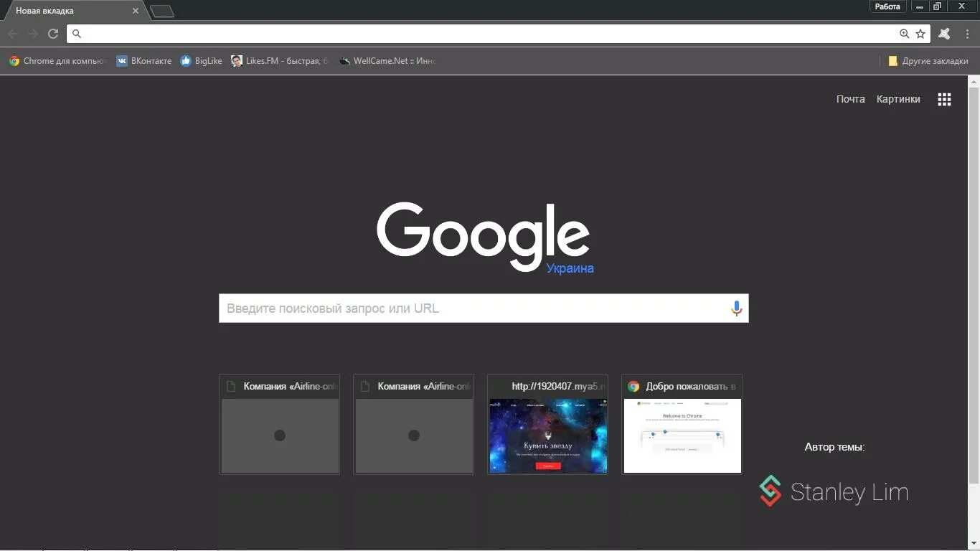The width and height of the screenshot is (980, 551).
Task: Open the Работа profile button
Action: (x=887, y=6)
